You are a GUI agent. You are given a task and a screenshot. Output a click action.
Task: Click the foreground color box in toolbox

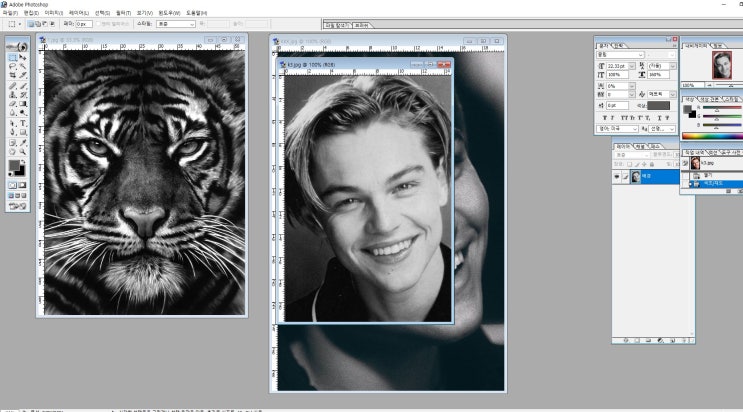(14, 166)
